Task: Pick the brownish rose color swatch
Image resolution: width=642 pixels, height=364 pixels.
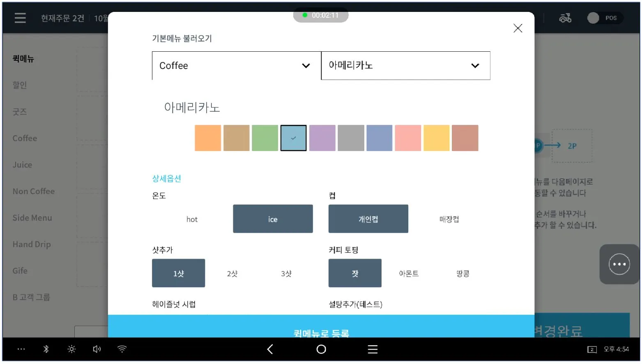Action: (x=465, y=138)
